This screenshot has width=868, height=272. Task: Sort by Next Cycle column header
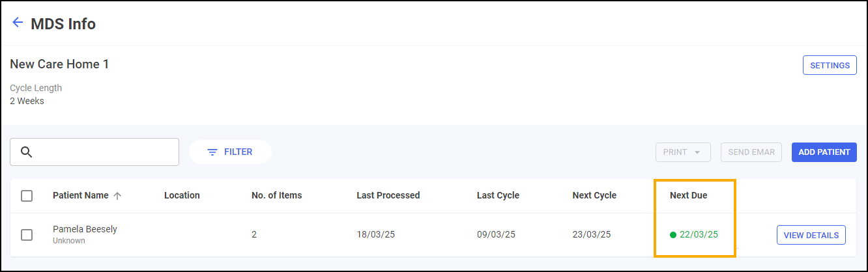(594, 195)
